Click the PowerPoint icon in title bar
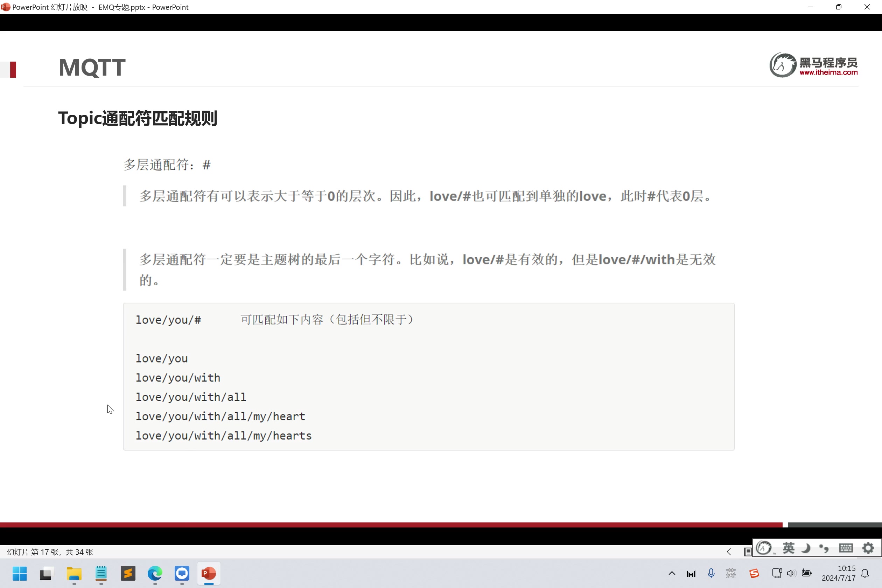The height and width of the screenshot is (588, 882). click(x=5, y=7)
